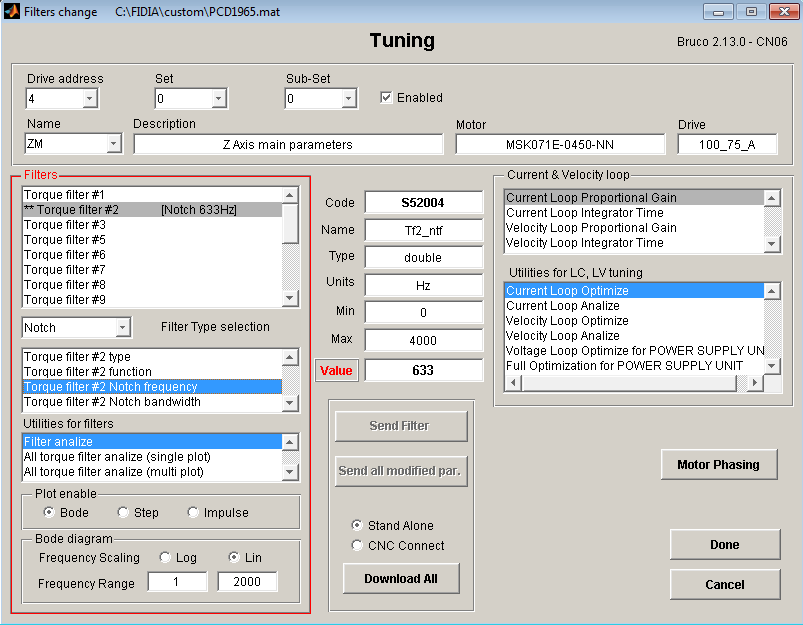Image resolution: width=803 pixels, height=625 pixels.
Task: Select Velocity Loop Optimize utility
Action: tap(567, 321)
